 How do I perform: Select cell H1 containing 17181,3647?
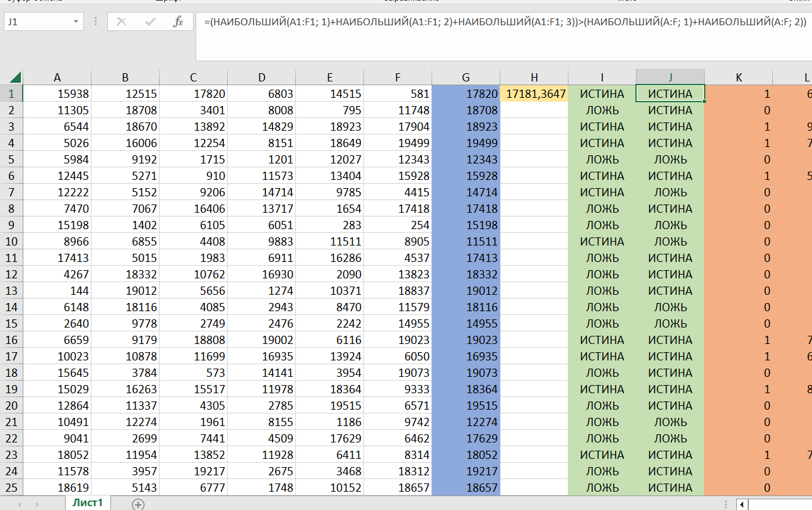click(x=534, y=94)
